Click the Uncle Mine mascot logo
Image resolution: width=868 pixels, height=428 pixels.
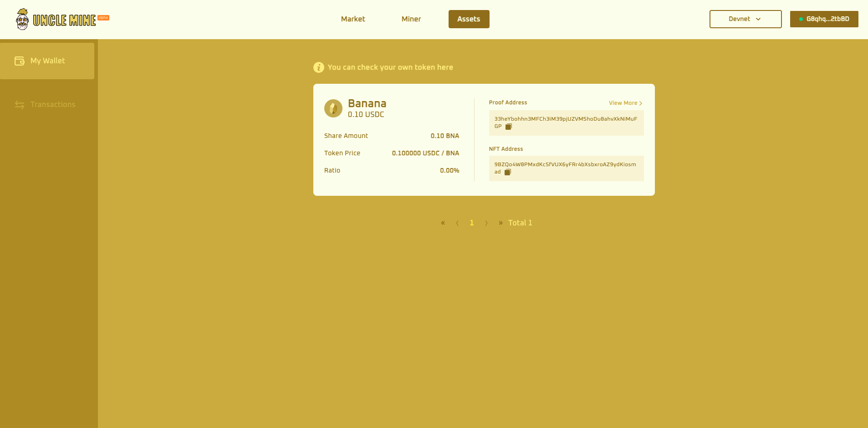click(22, 19)
